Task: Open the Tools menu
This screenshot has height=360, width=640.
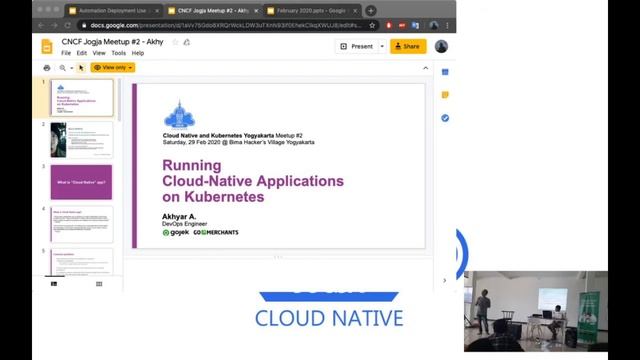Action: pos(118,53)
